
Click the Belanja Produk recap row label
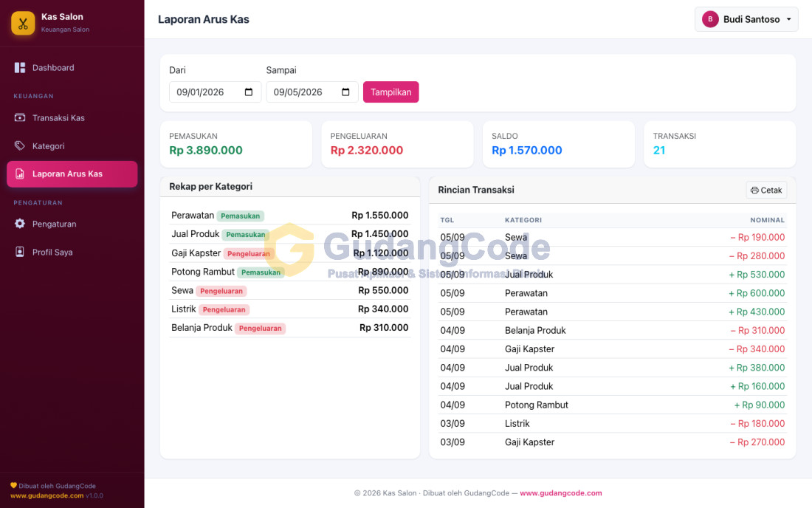(x=202, y=328)
